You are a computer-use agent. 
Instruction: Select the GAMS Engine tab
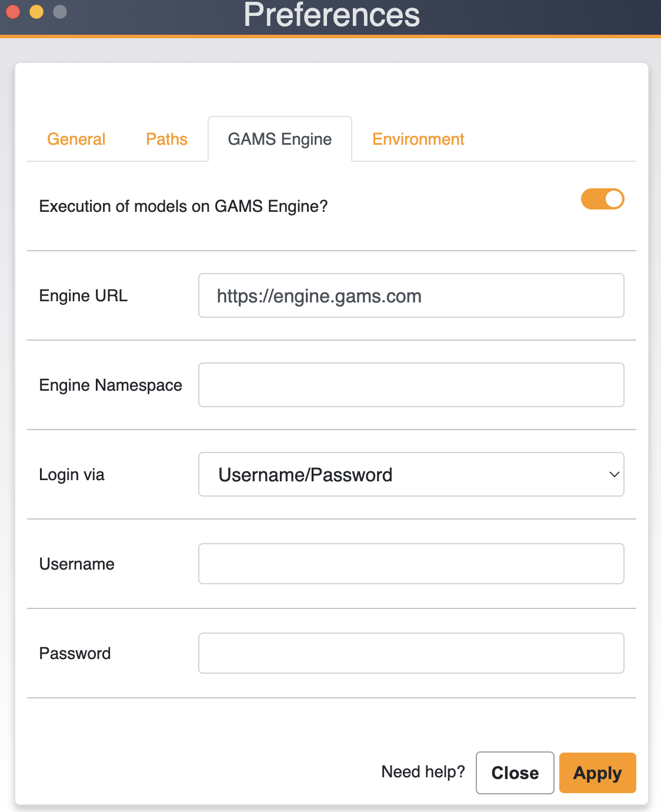click(x=279, y=139)
